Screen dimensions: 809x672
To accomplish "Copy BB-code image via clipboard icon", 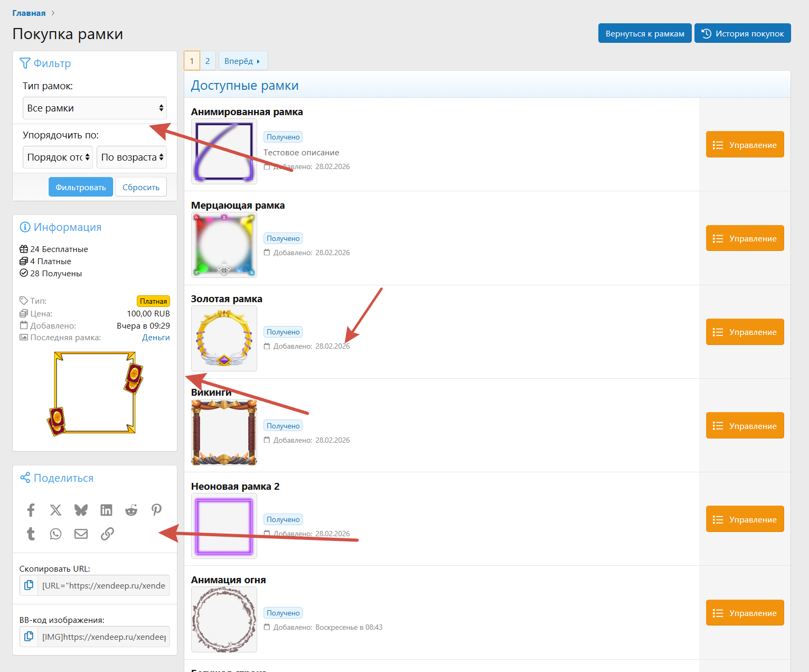I will click(29, 637).
